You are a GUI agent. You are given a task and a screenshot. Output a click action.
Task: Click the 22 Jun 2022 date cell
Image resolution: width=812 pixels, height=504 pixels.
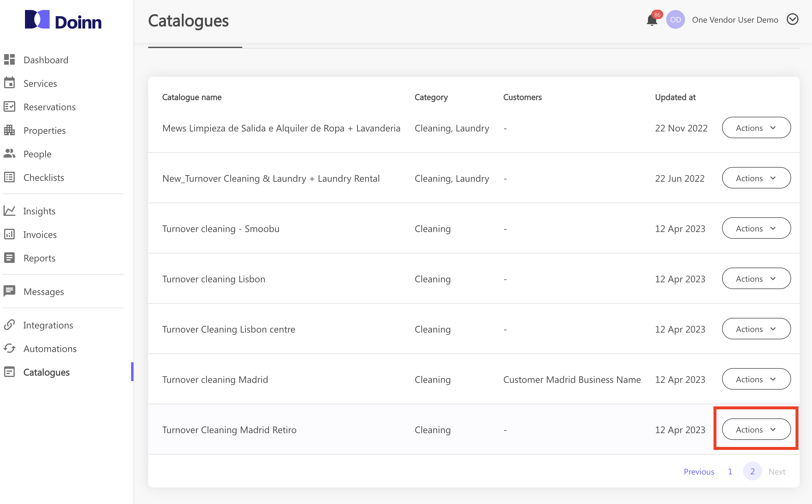click(x=680, y=179)
